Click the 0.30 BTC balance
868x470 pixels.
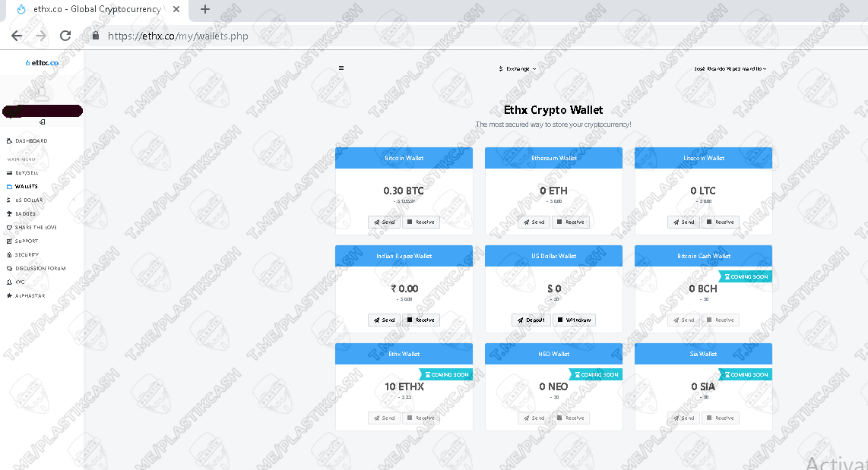(404, 191)
